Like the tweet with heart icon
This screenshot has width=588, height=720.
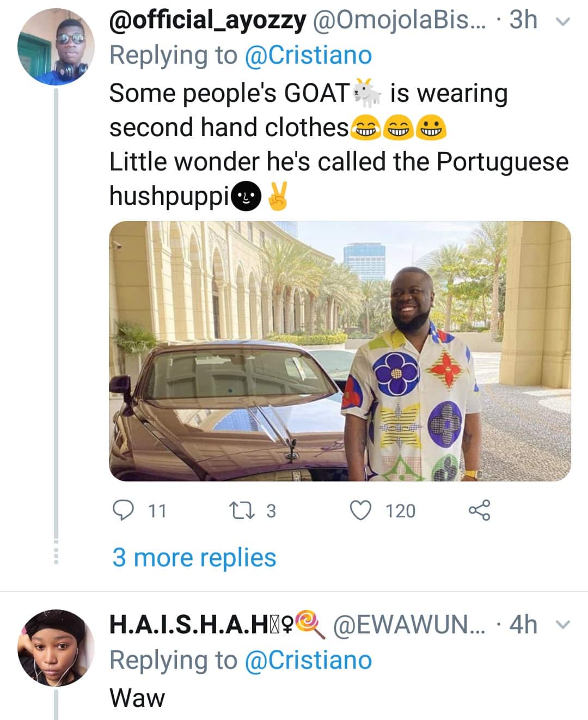[360, 510]
